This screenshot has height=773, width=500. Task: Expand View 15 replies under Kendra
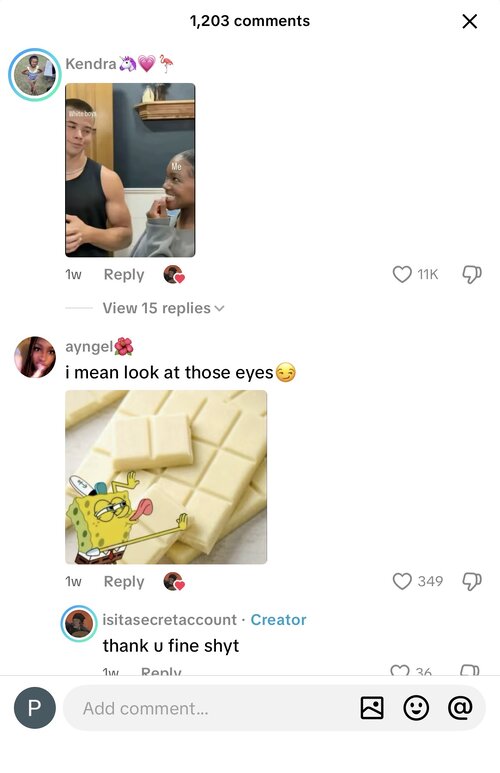156,308
